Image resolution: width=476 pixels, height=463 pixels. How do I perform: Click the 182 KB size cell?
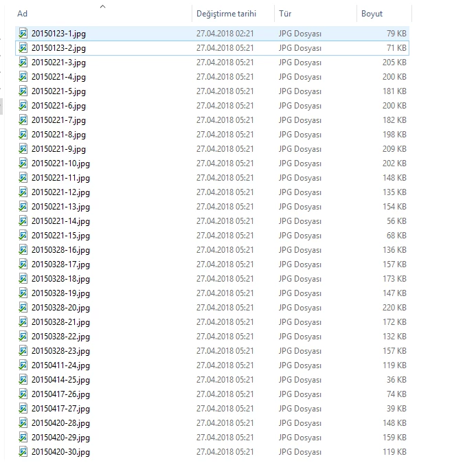394,120
